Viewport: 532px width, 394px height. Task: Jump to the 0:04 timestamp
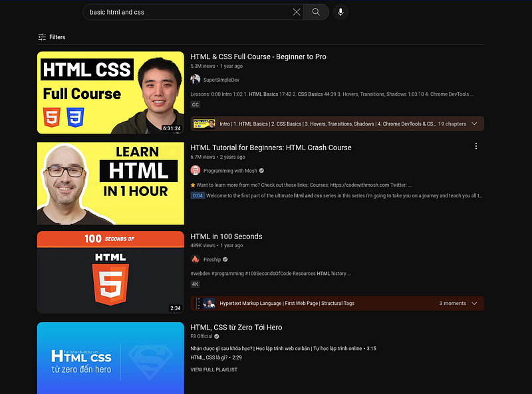(198, 195)
